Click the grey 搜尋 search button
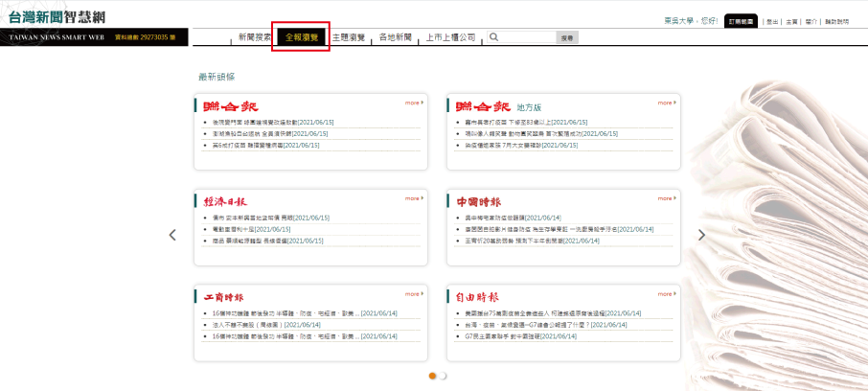This screenshot has height=391, width=868. click(567, 37)
